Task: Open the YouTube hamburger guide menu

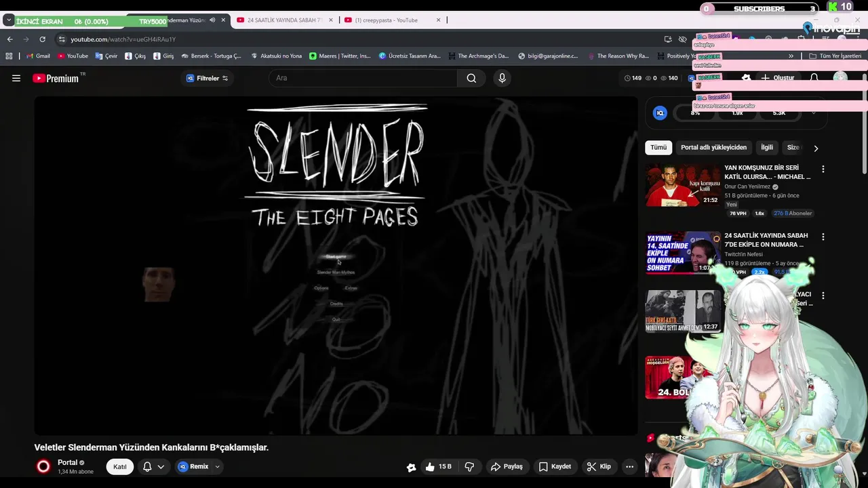Action: click(x=16, y=78)
